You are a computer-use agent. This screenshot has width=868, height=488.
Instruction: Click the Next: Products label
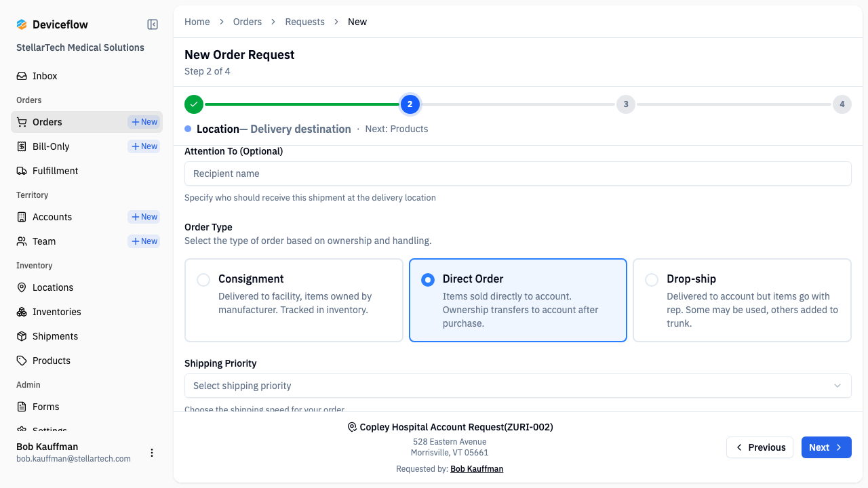[x=397, y=129]
